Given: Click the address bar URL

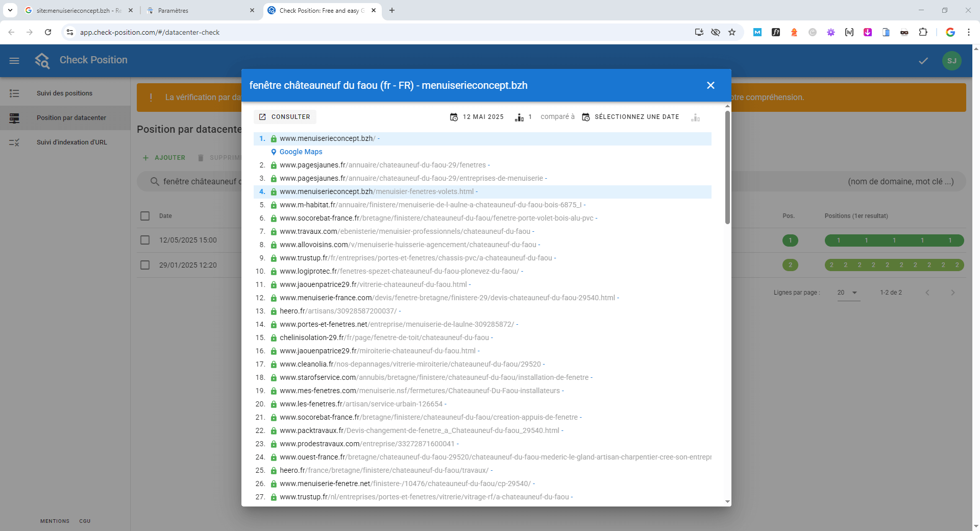Looking at the screenshot, I should [150, 32].
